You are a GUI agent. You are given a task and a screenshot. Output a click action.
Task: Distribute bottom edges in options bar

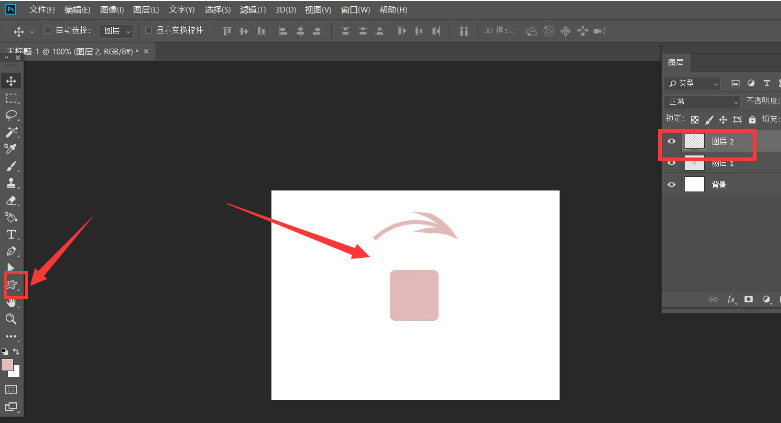(x=380, y=31)
